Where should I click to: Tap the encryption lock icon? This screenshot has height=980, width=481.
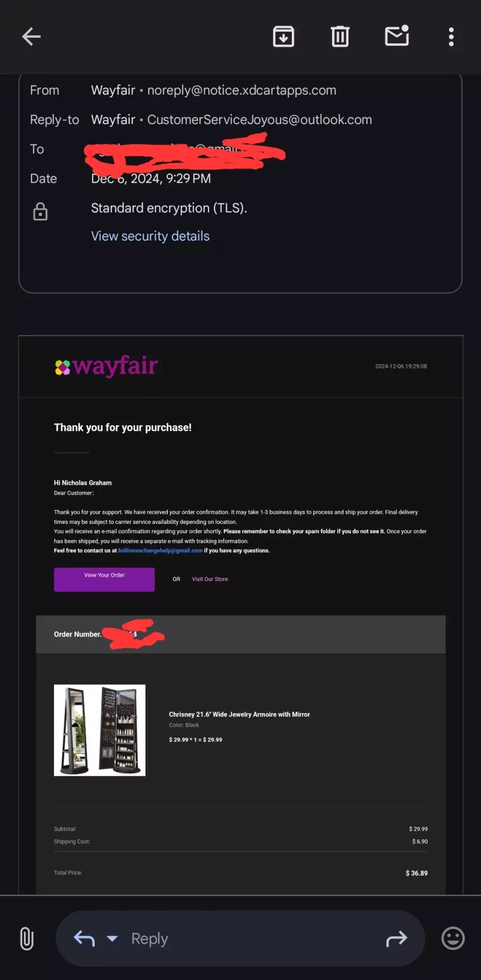pyautogui.click(x=41, y=211)
